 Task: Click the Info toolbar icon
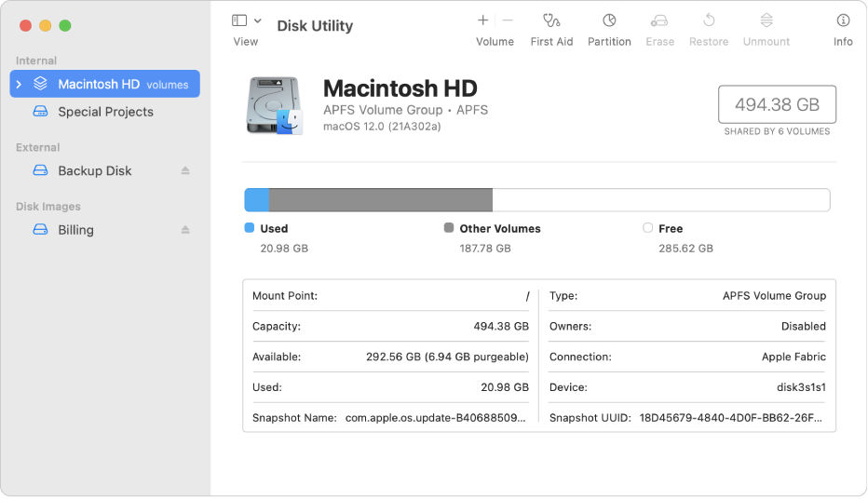[843, 20]
